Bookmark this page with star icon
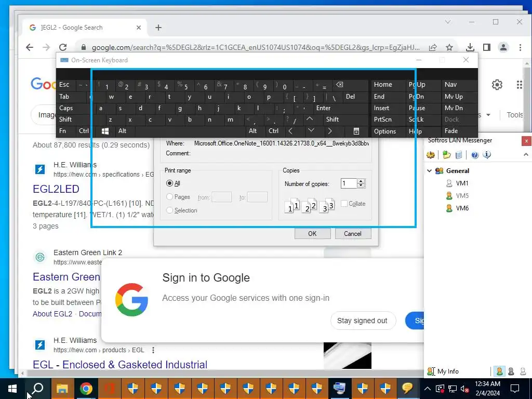Viewport: 532px width, 399px height. point(449,47)
